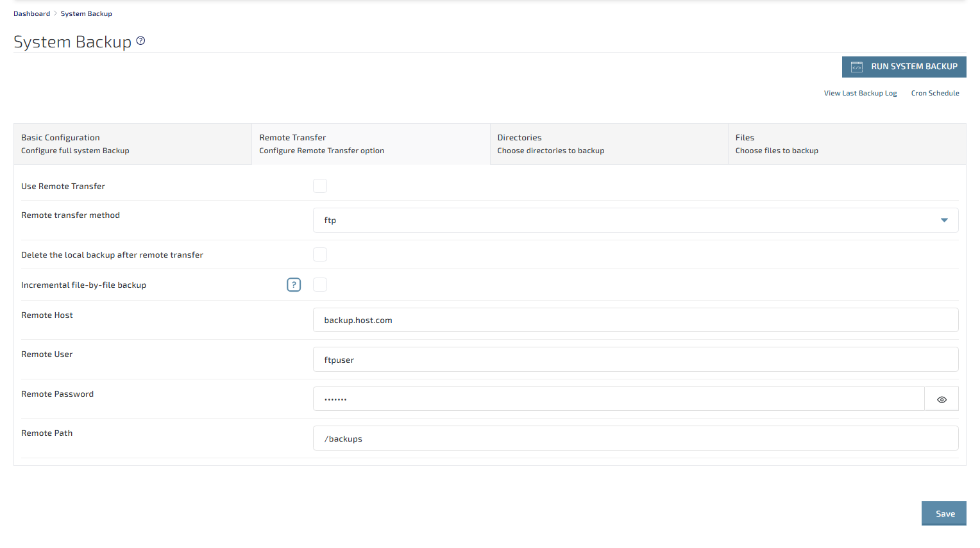980x548 pixels.
Task: Click the help icon beside System Backup title
Action: (140, 41)
